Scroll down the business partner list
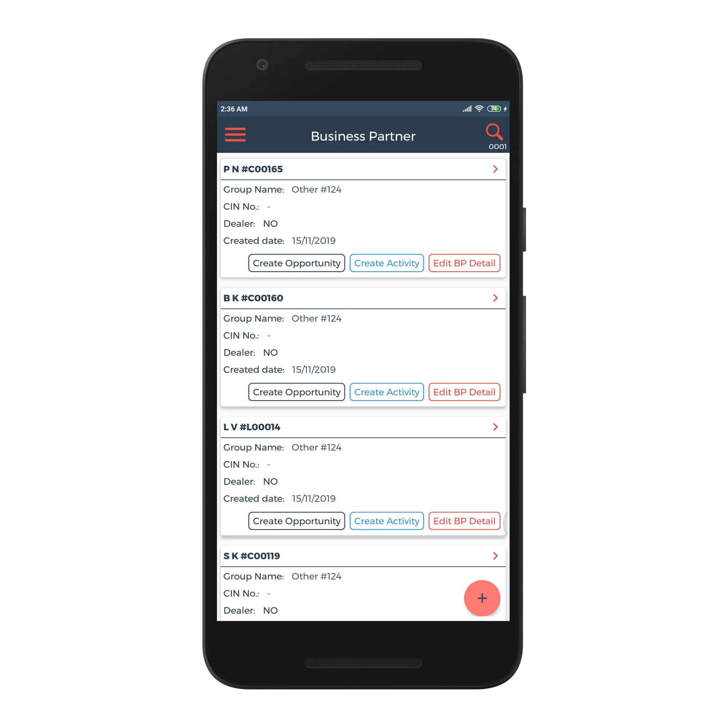The width and height of the screenshot is (728, 728). point(364,400)
